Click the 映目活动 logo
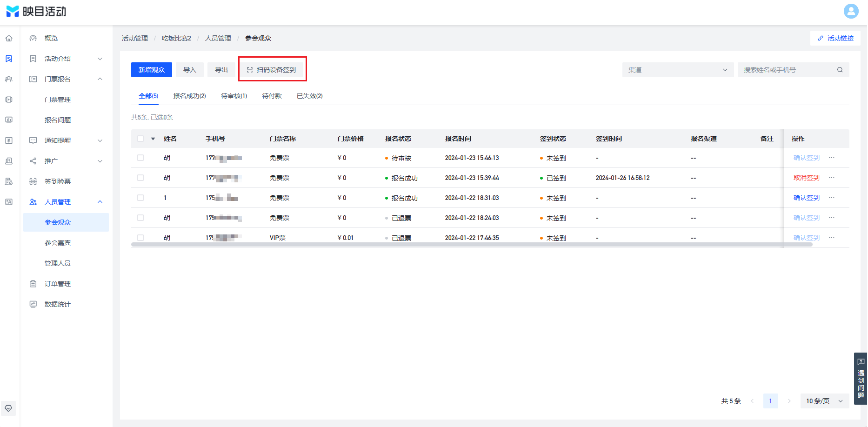The width and height of the screenshot is (868, 427). click(36, 11)
